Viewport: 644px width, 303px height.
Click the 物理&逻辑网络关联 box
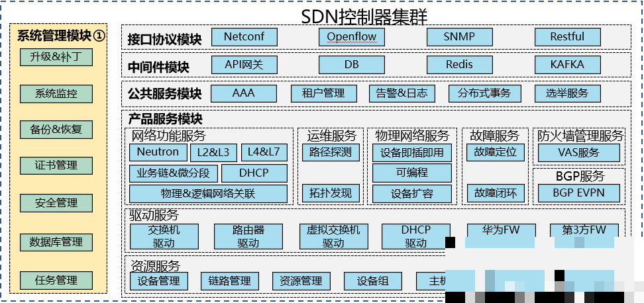[208, 194]
